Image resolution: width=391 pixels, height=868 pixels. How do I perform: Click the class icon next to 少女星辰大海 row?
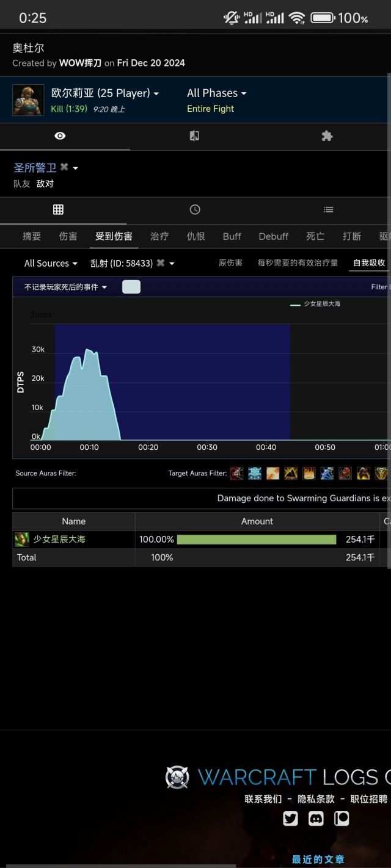(x=22, y=540)
